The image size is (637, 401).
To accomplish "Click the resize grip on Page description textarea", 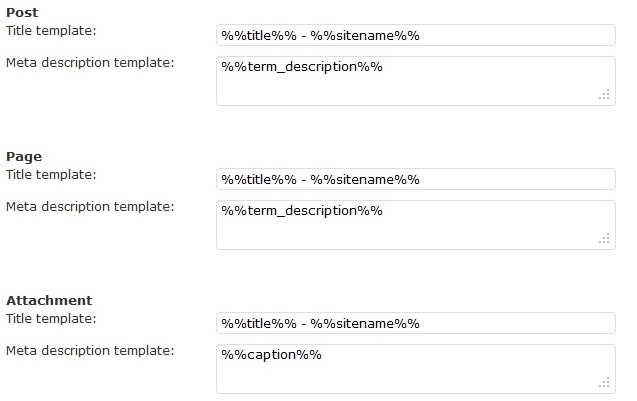I will (x=604, y=239).
